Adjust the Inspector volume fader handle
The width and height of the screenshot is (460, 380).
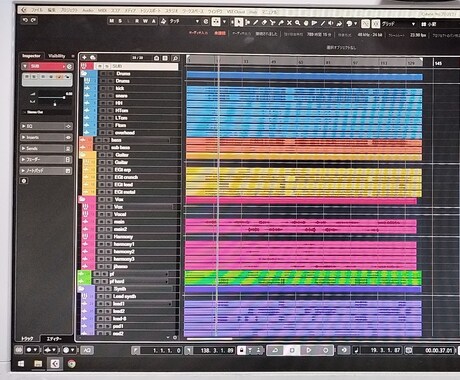[64, 97]
